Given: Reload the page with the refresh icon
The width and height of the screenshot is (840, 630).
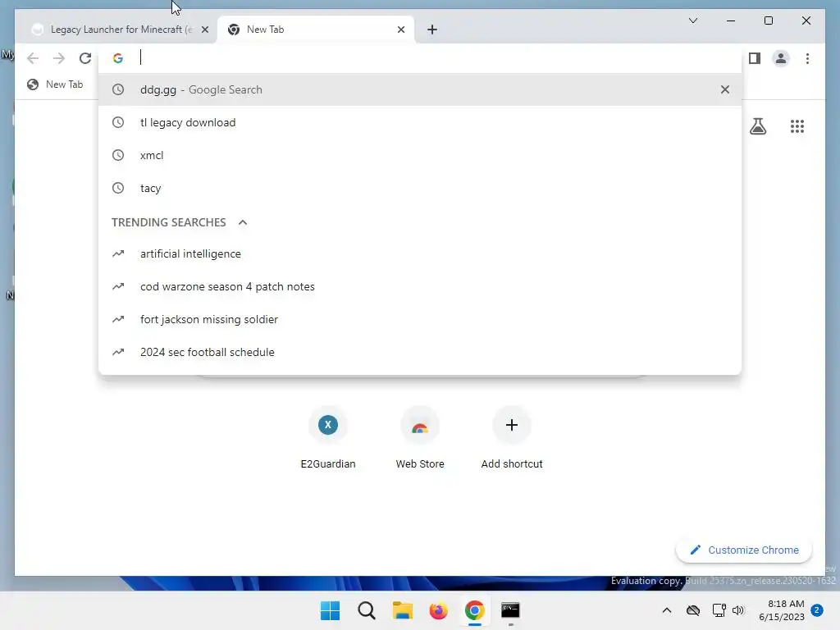Looking at the screenshot, I should [x=85, y=58].
